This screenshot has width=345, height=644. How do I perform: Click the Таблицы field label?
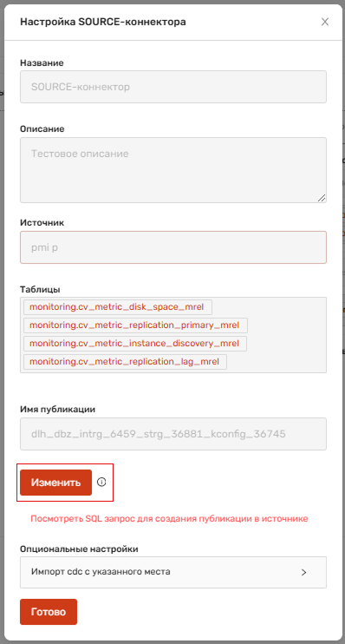click(x=40, y=290)
